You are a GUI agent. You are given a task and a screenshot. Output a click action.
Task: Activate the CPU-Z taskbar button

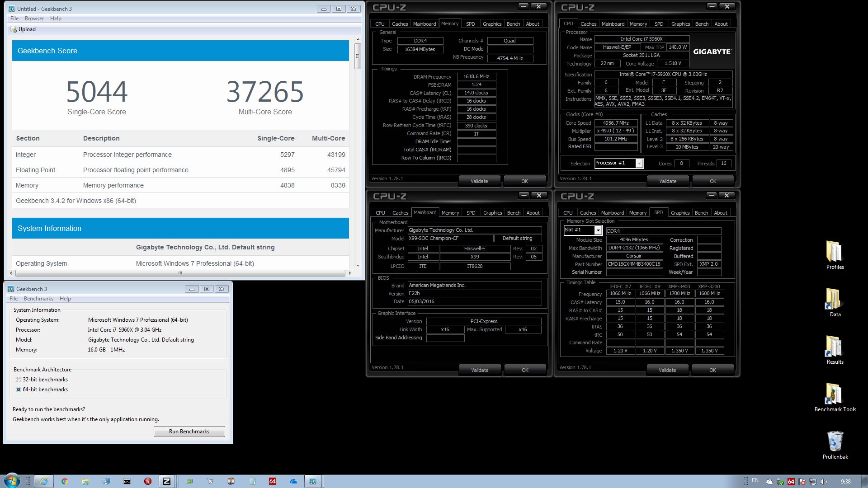tap(167, 481)
